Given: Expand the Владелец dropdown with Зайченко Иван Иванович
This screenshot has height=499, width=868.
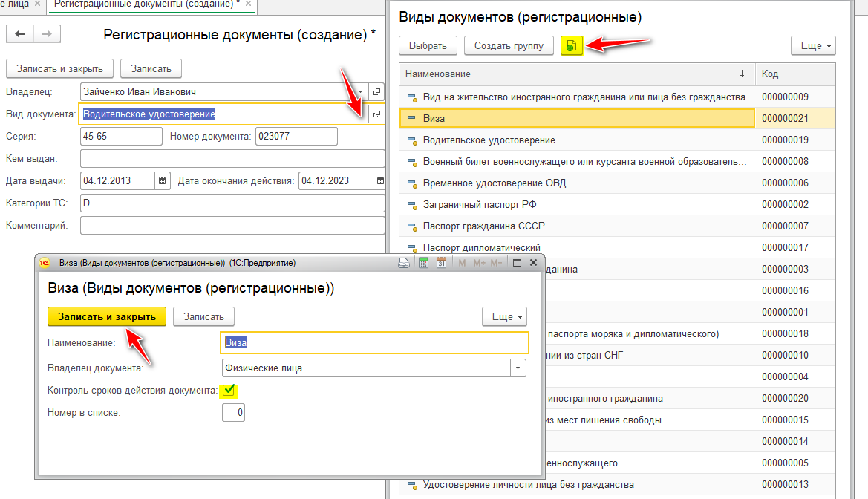Looking at the screenshot, I should point(361,91).
